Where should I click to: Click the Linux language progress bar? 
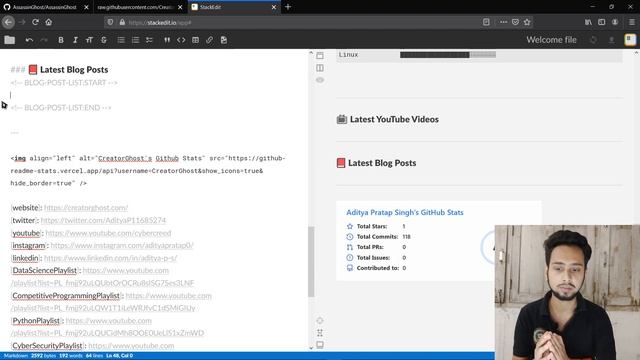448,55
